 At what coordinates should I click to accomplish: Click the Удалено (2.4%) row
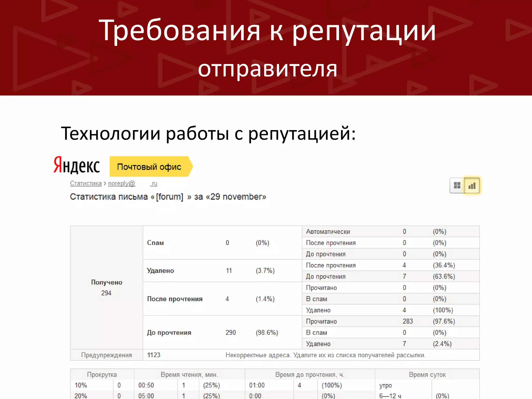[x=391, y=344]
